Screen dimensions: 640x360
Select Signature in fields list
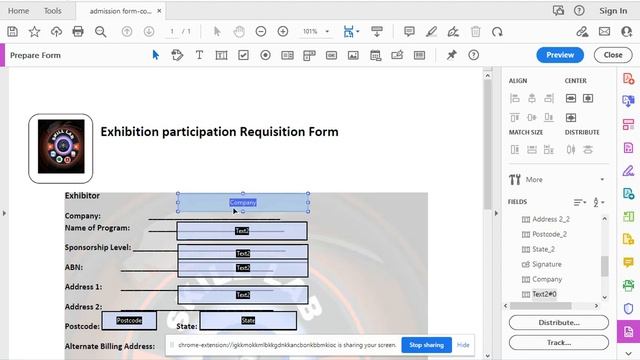click(547, 264)
